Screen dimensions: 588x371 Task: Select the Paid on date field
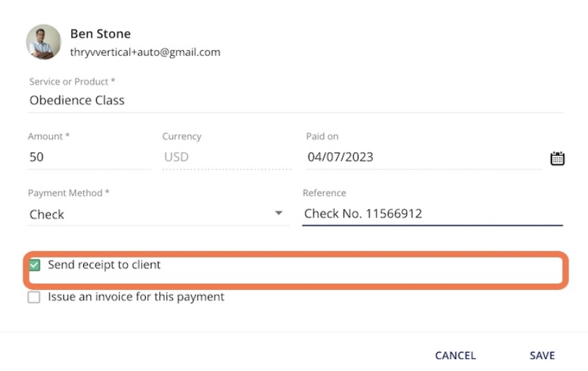(424, 157)
